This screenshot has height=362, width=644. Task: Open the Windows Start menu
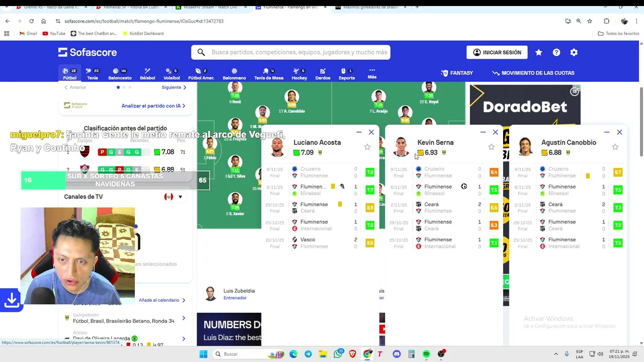[203, 354]
